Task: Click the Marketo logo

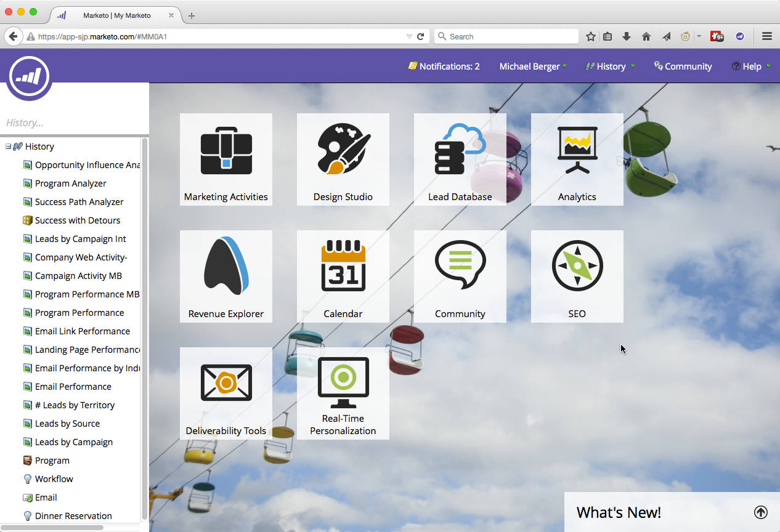Action: coord(28,76)
